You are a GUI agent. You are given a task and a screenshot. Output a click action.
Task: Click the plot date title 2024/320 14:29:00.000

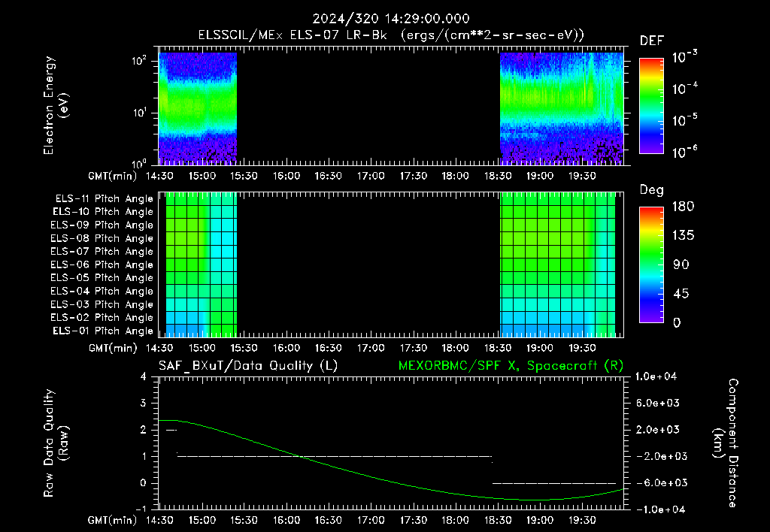391,19
